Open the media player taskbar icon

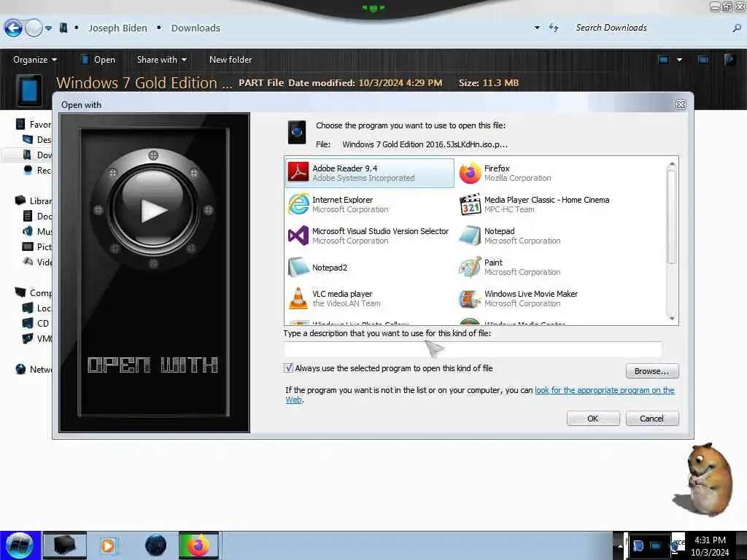pos(108,545)
